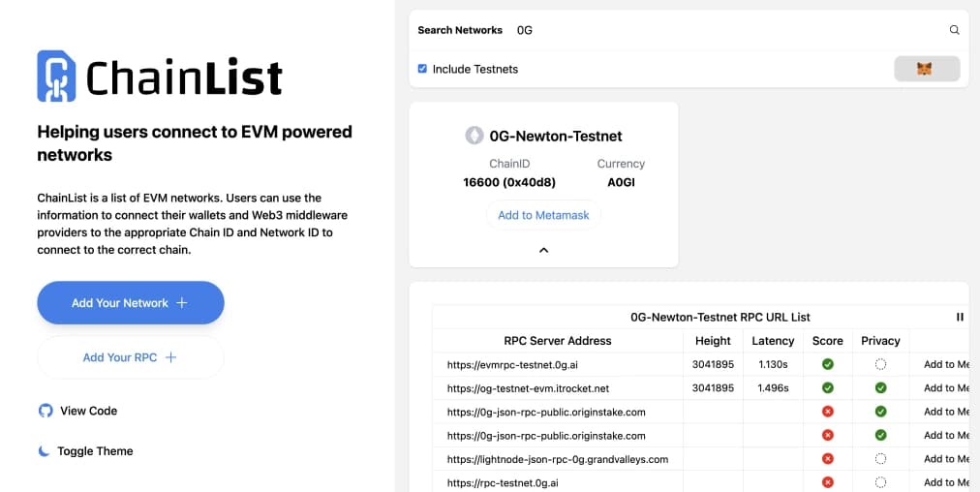Click height 3041895 in itrocket row

[713, 387]
